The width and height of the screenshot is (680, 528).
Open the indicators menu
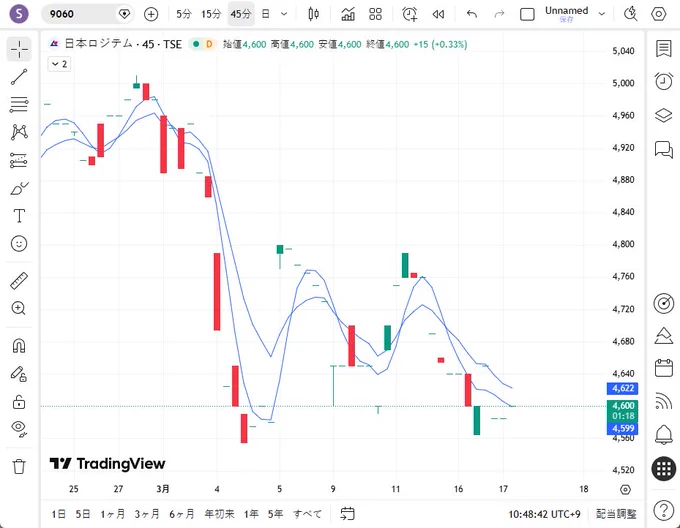pos(348,14)
